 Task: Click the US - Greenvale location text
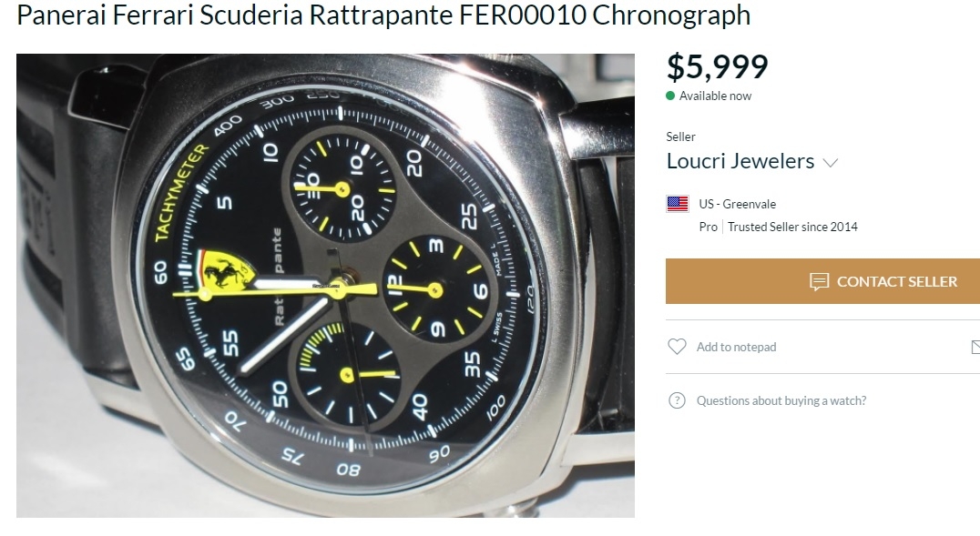coord(738,204)
